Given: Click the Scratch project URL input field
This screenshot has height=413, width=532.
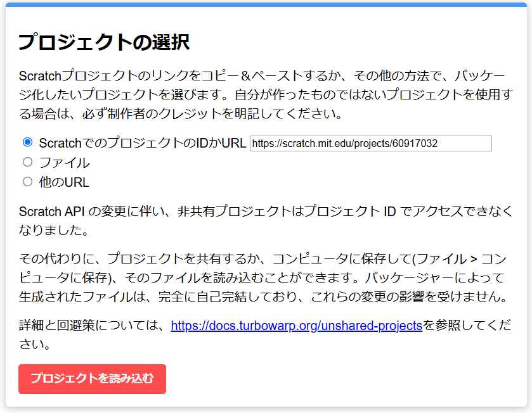Looking at the screenshot, I should 371,143.
